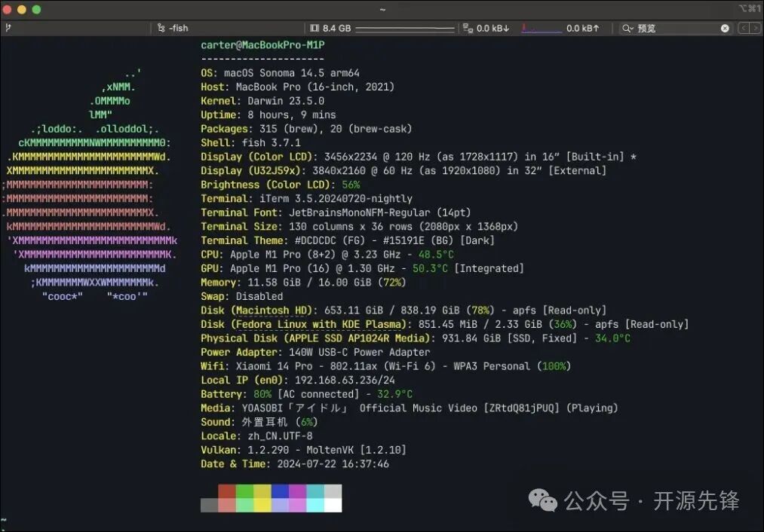Open the search magnifier options menu
The width and height of the screenshot is (764, 532).
(x=628, y=28)
